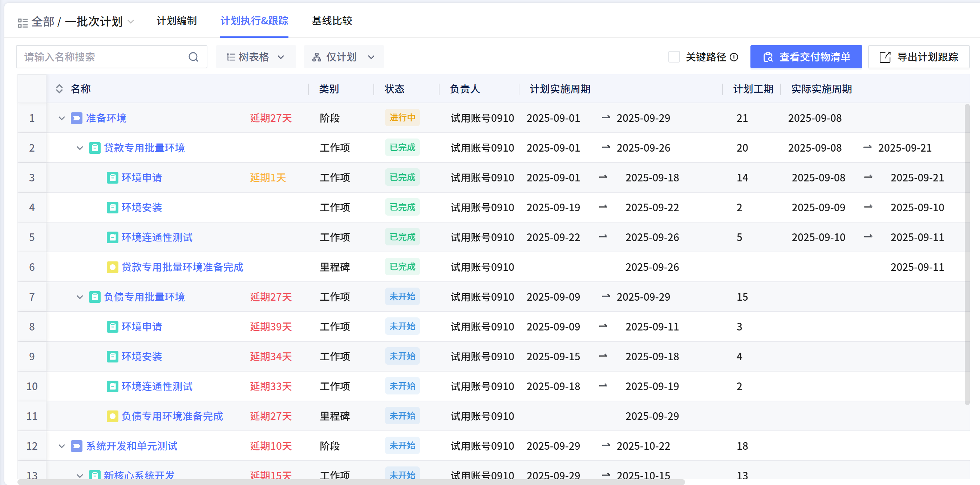Enable the 关键路径 checkbox
This screenshot has width=980, height=485.
[674, 57]
